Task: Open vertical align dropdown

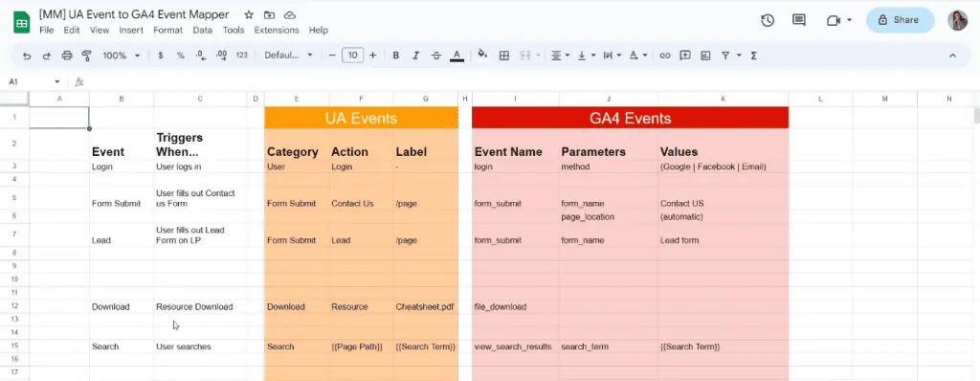Action: click(587, 56)
